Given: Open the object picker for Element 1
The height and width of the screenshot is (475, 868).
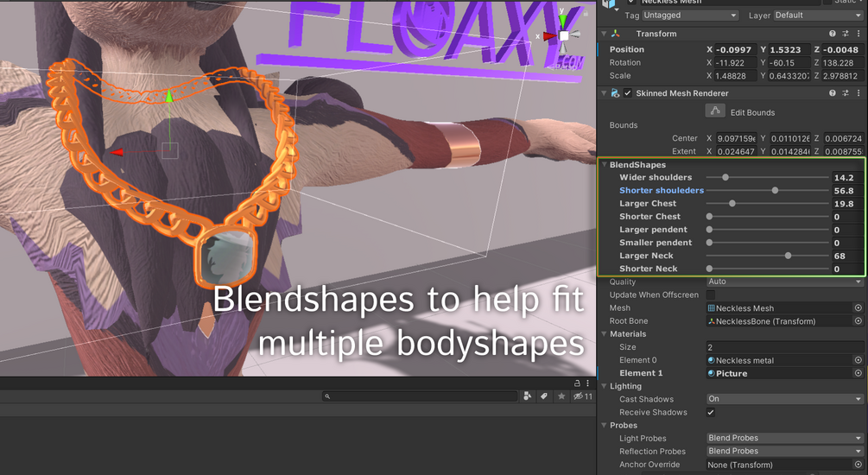Looking at the screenshot, I should coord(858,373).
